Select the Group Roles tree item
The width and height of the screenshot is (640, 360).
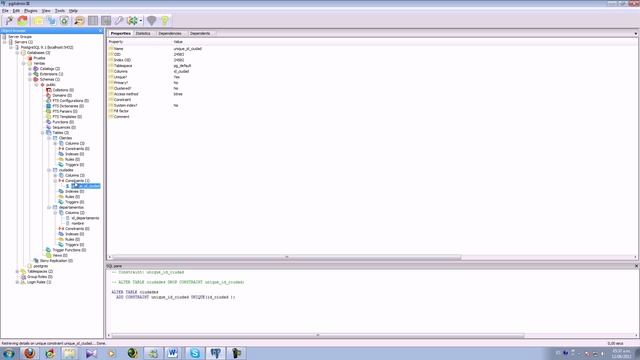click(x=40, y=276)
